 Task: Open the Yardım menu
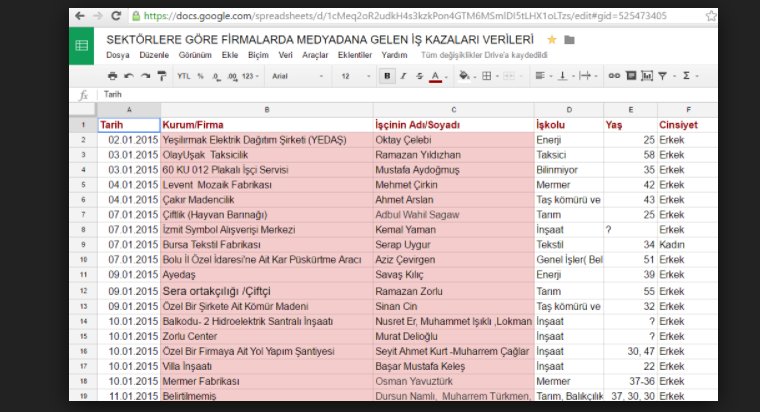(x=394, y=55)
